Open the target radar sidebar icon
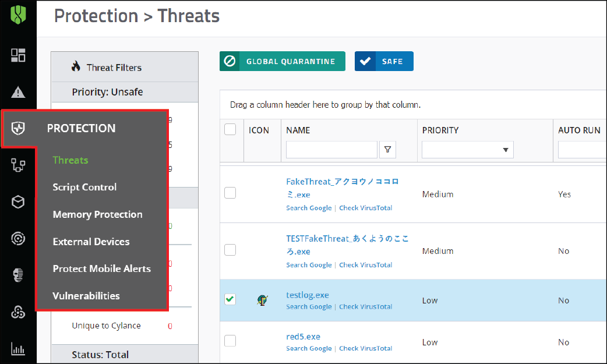Image resolution: width=607 pixels, height=364 pixels. click(x=18, y=238)
